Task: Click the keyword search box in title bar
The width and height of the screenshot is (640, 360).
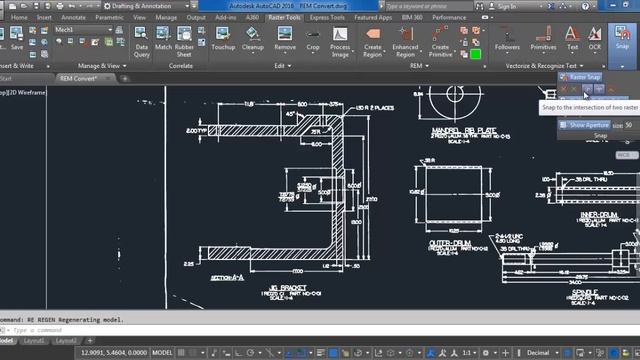Action: coord(428,6)
